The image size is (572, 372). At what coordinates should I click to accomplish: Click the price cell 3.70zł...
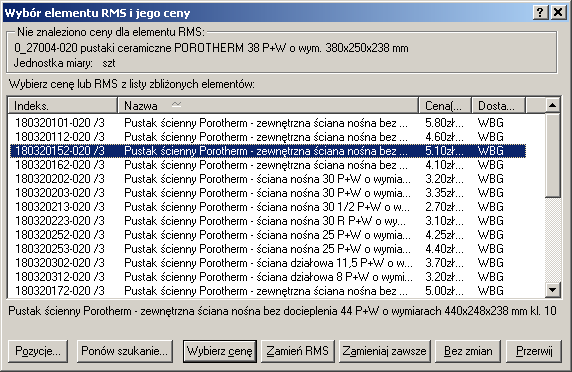coord(444,263)
